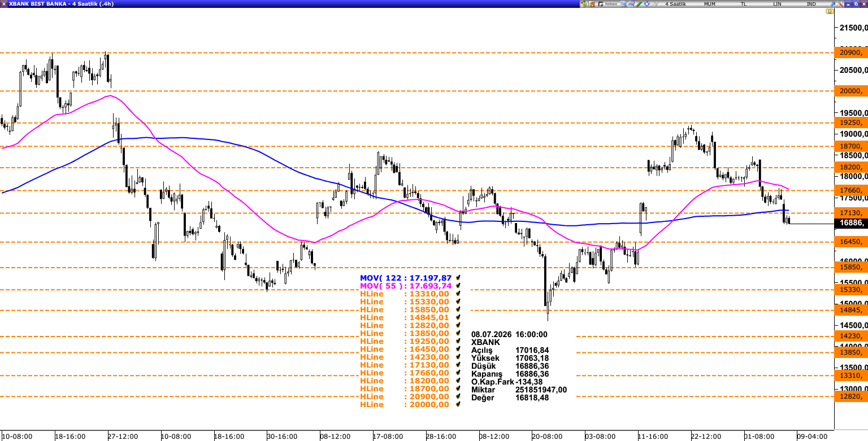This screenshot has width=868, height=441.
Task: Toggle the checkmark for HLine 12820,00
Action: click(x=458, y=325)
